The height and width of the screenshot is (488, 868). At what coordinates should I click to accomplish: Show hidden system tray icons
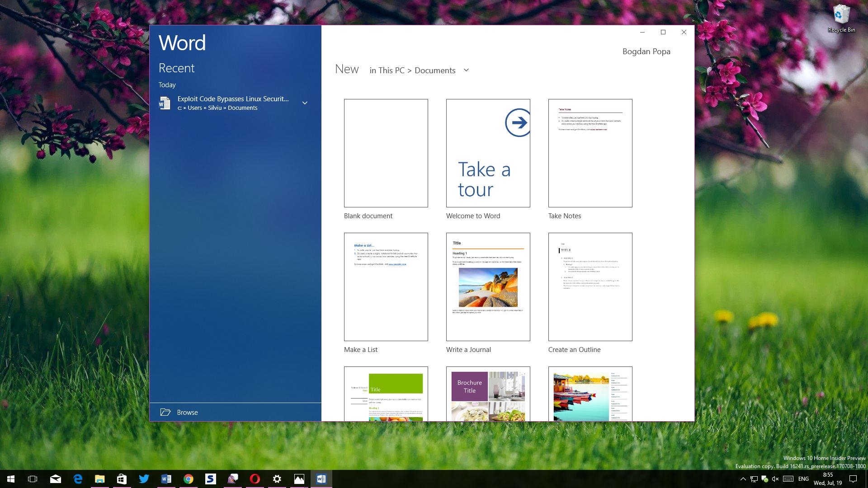coord(743,479)
